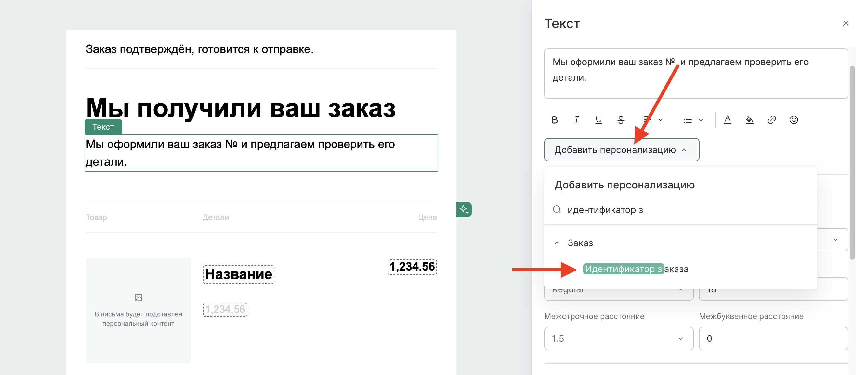Open text background fill color
This screenshot has height=375, width=868.
coord(749,120)
